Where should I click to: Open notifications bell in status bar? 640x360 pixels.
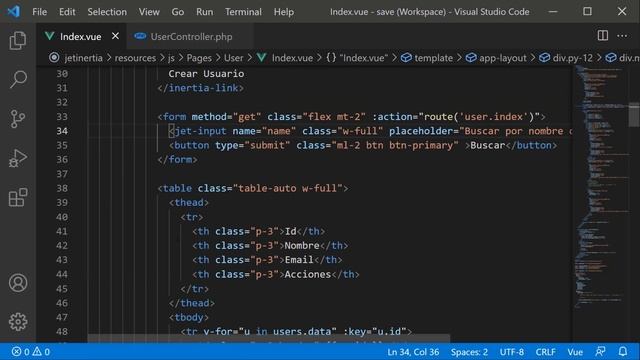pyautogui.click(x=623, y=351)
